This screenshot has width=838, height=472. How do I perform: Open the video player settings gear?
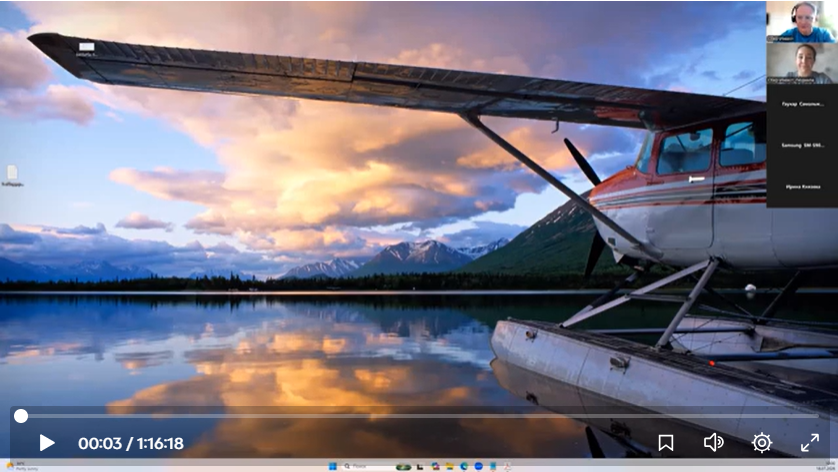762,443
